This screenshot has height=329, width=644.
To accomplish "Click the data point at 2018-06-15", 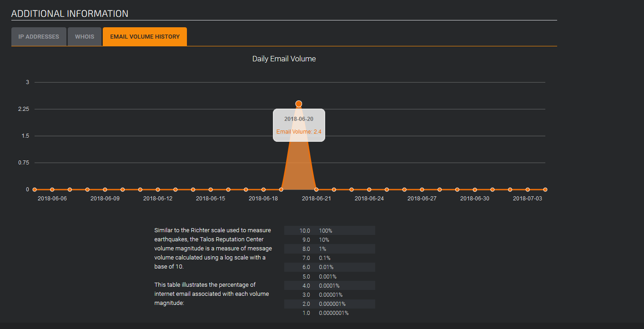I will [x=211, y=189].
